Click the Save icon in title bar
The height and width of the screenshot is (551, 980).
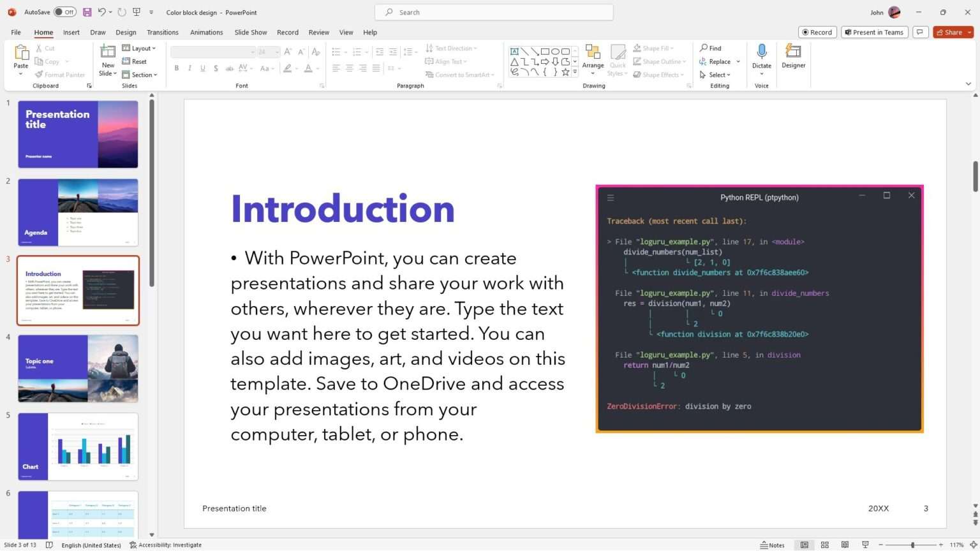pyautogui.click(x=87, y=12)
